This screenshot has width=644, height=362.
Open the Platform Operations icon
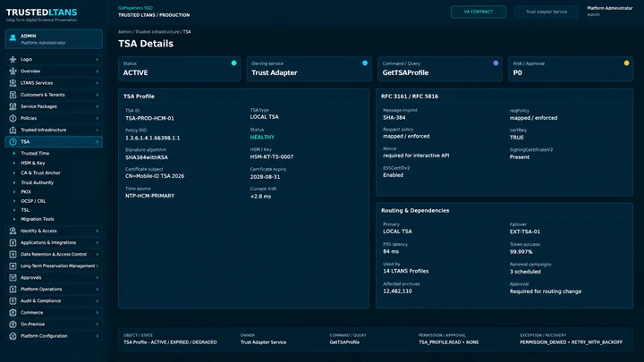13,289
